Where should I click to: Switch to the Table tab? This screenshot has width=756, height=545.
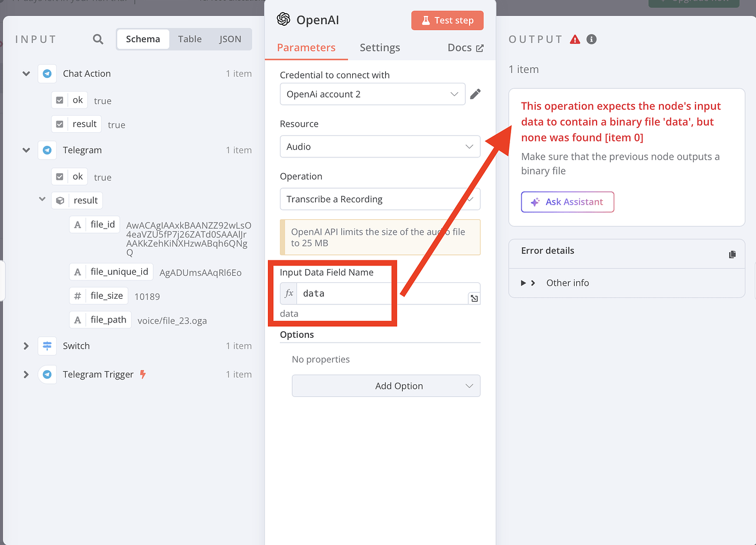pyautogui.click(x=190, y=39)
